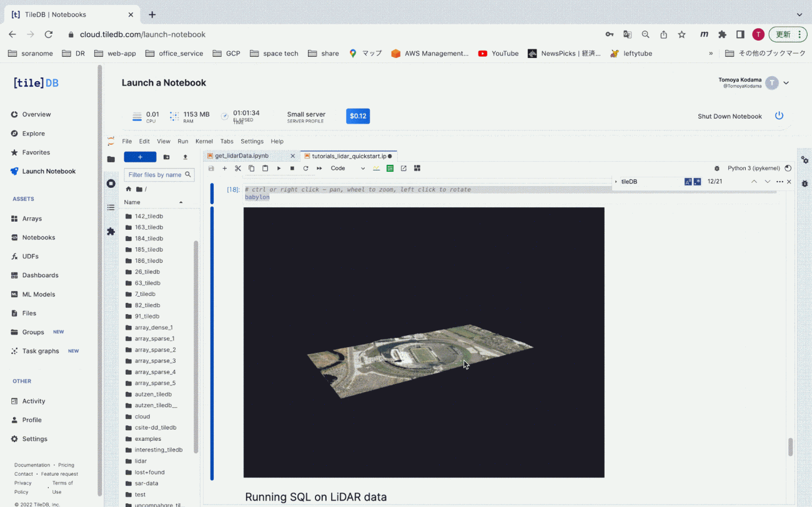812x507 pixels.
Task: Click the Filter files by name field
Action: coord(156,175)
